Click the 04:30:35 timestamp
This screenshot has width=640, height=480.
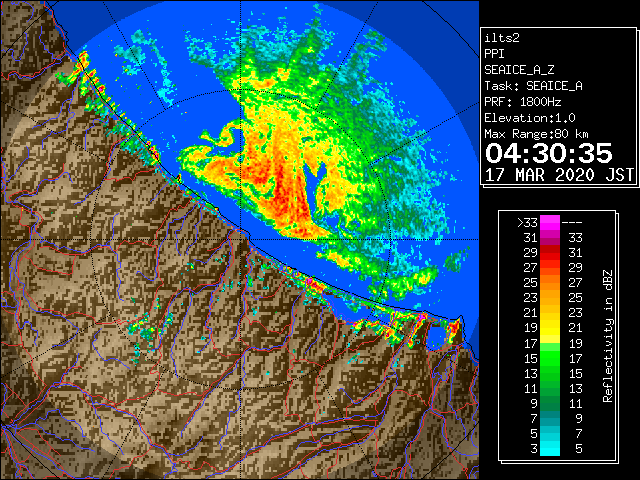coord(548,153)
